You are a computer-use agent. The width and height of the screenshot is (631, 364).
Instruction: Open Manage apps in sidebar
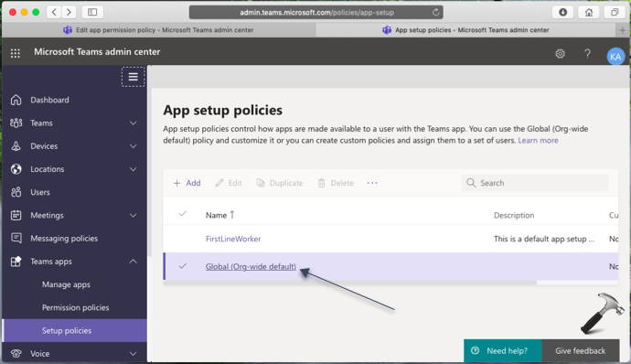pos(66,284)
